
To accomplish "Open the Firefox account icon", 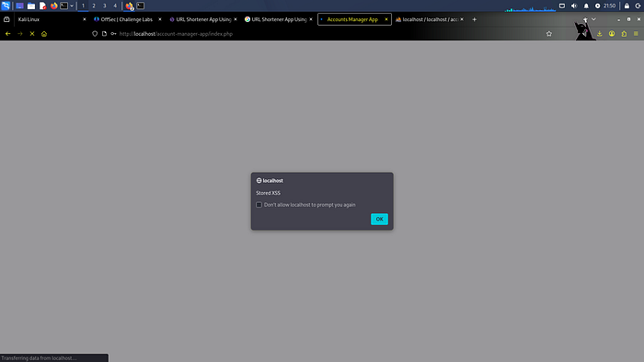I will pyautogui.click(x=612, y=34).
